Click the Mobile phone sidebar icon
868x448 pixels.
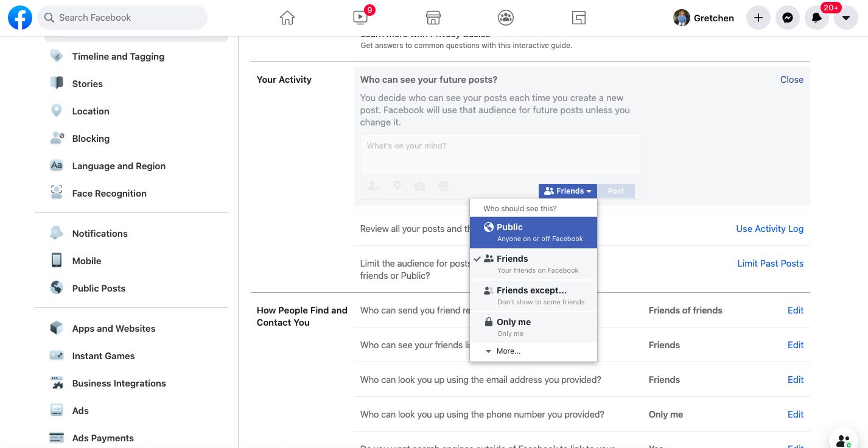(x=57, y=261)
